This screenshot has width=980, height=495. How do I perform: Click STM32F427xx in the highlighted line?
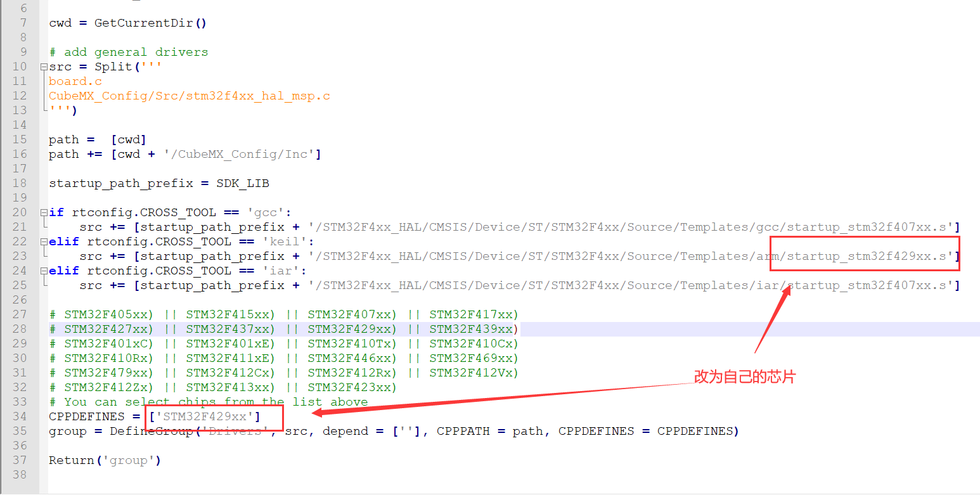106,329
